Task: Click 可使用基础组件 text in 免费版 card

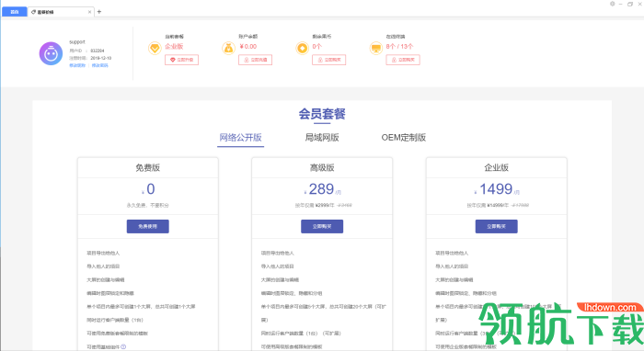Action: (103, 347)
